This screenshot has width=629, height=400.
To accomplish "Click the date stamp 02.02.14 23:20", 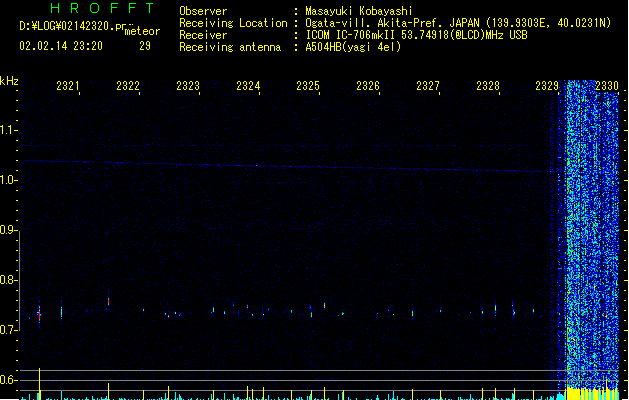I will (x=61, y=46).
